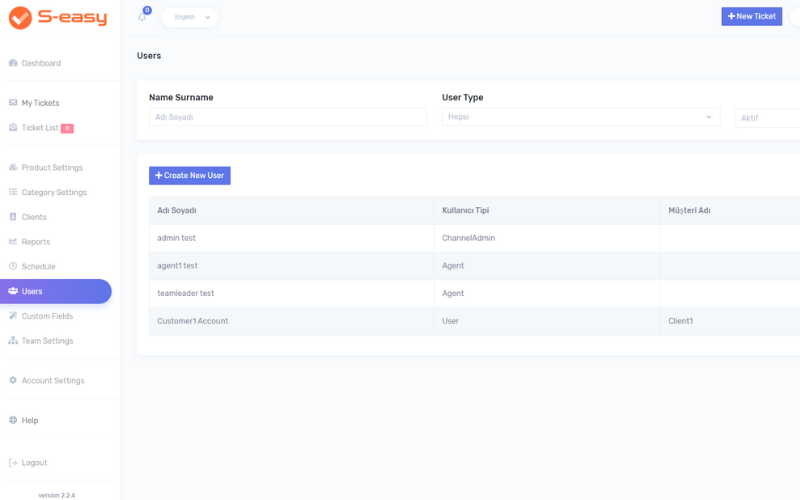Click the My Tickets envelope icon
The height and width of the screenshot is (500, 800).
point(13,103)
